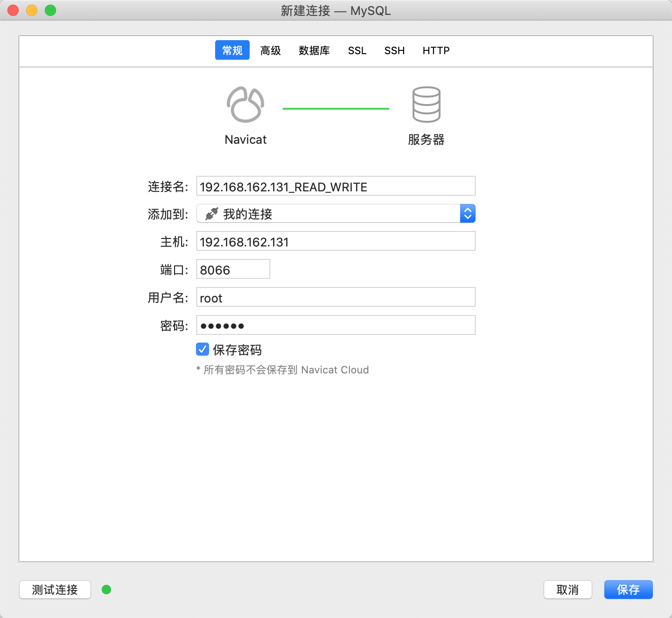Open the 高级 tab
The height and width of the screenshot is (618, 672).
(271, 50)
